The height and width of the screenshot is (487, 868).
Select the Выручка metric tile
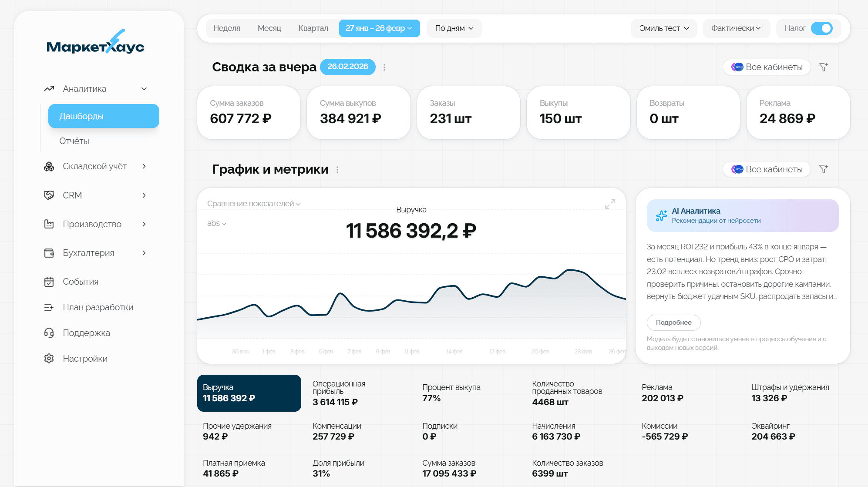click(x=249, y=393)
